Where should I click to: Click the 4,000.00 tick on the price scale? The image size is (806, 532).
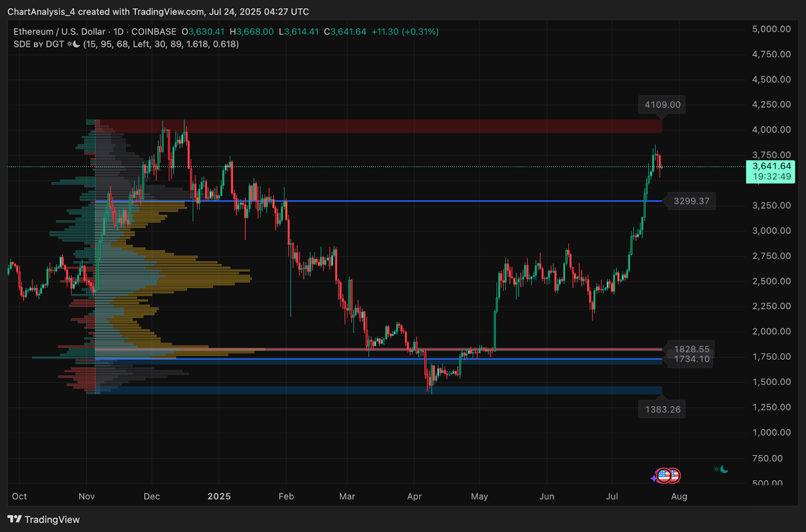[771, 129]
